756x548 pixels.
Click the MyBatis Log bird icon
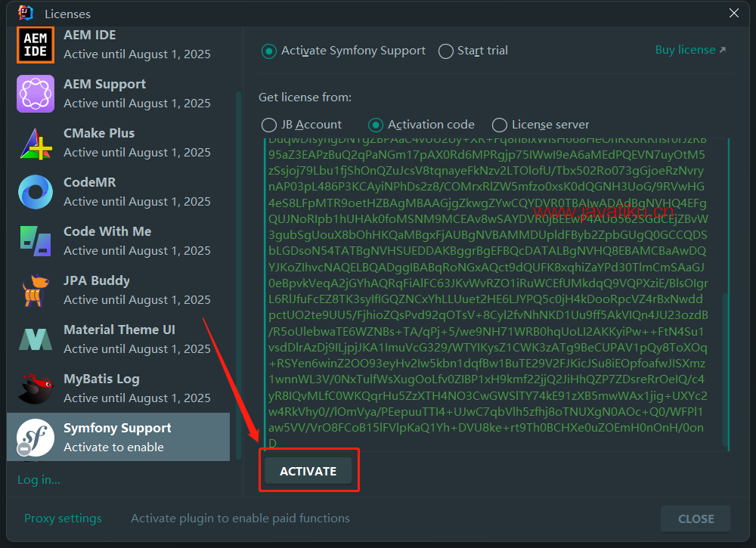click(36, 389)
